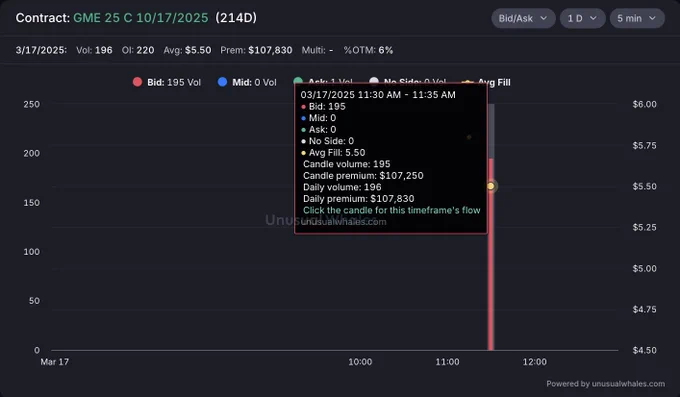The image size is (680, 397).
Task: Open the 1 D range dropdown
Action: click(582, 18)
